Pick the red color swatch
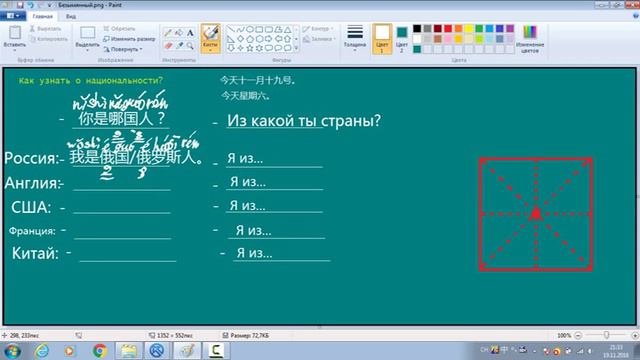The width and height of the screenshot is (640, 360). tap(448, 29)
